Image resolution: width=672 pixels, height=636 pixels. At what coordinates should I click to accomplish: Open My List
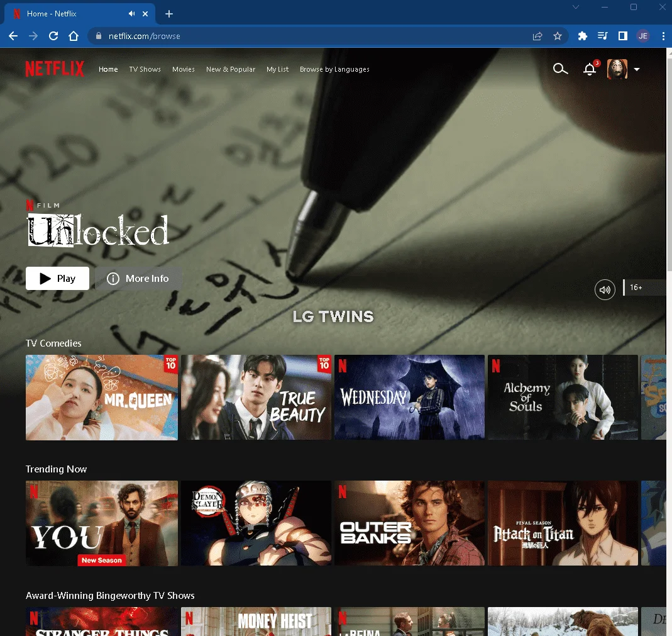click(277, 69)
